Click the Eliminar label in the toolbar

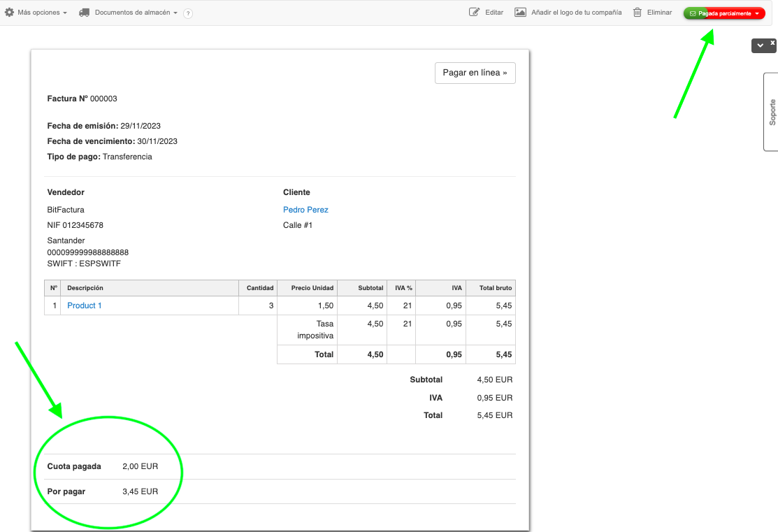click(659, 13)
